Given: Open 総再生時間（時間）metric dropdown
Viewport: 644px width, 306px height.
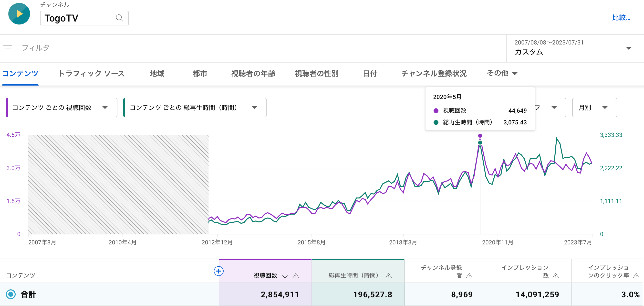Looking at the screenshot, I should 195,108.
